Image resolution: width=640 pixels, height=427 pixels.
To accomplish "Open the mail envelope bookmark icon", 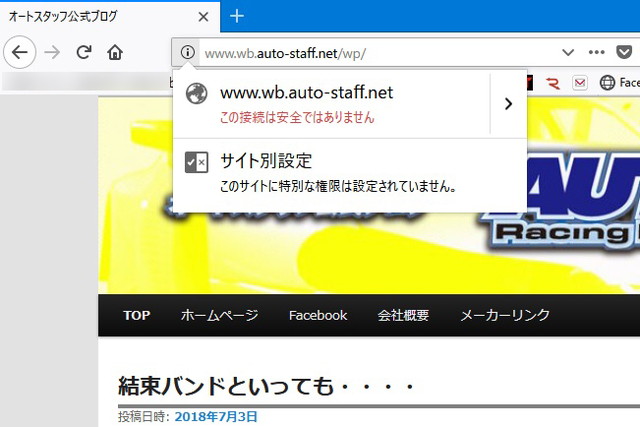I will (580, 83).
